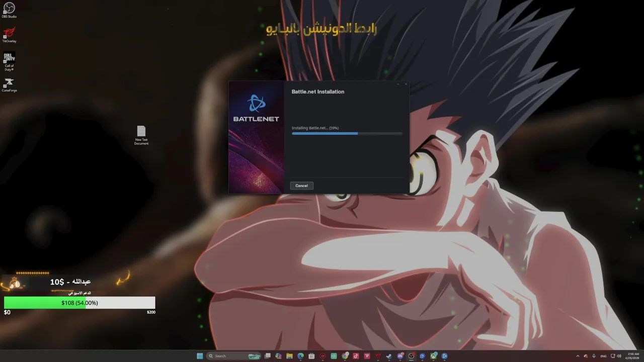Cancel the Battle.net installation

[x=301, y=186]
